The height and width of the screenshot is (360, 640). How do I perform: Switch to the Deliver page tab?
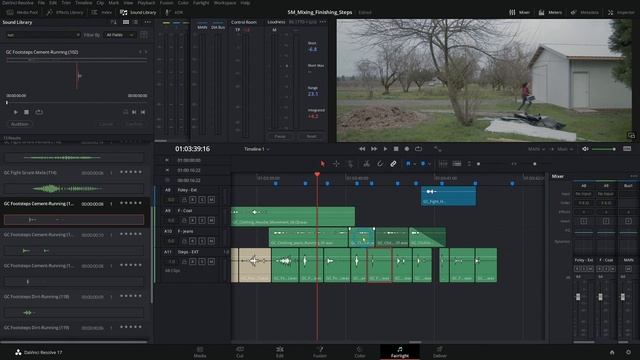(x=440, y=352)
